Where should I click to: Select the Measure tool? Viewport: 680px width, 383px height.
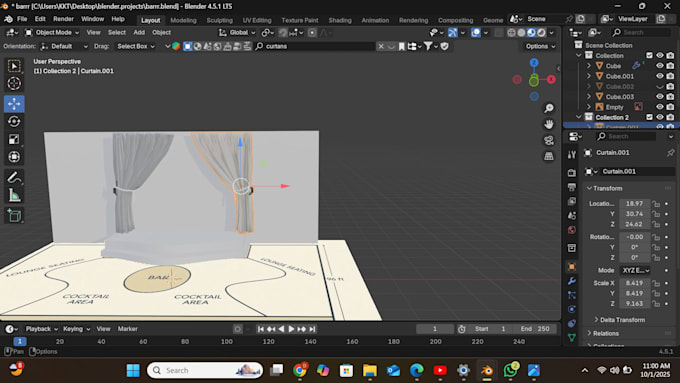pyautogui.click(x=14, y=195)
